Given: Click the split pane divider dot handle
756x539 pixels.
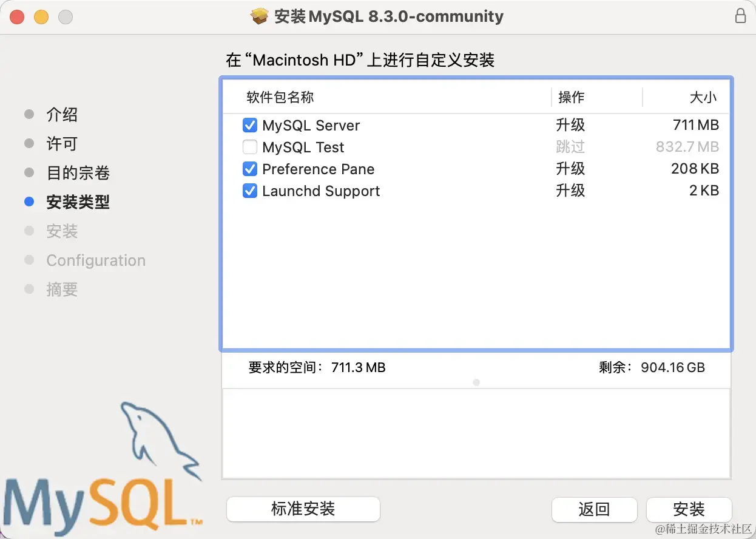Looking at the screenshot, I should click(x=476, y=382).
